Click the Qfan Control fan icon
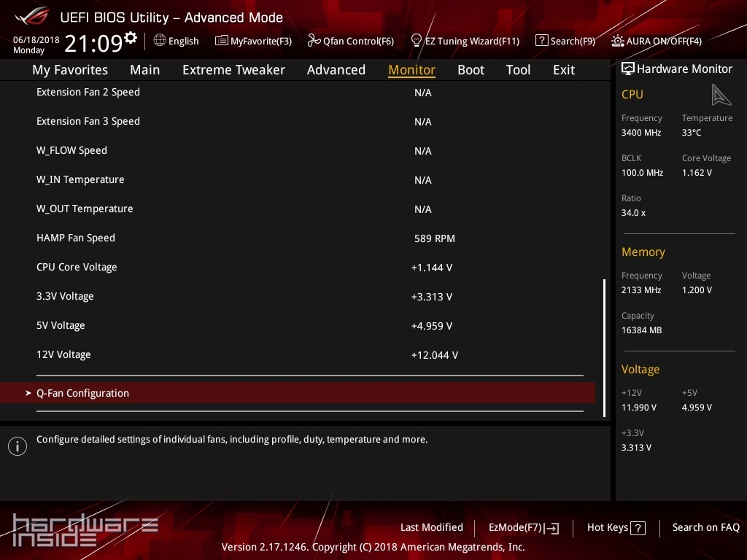 pyautogui.click(x=314, y=41)
